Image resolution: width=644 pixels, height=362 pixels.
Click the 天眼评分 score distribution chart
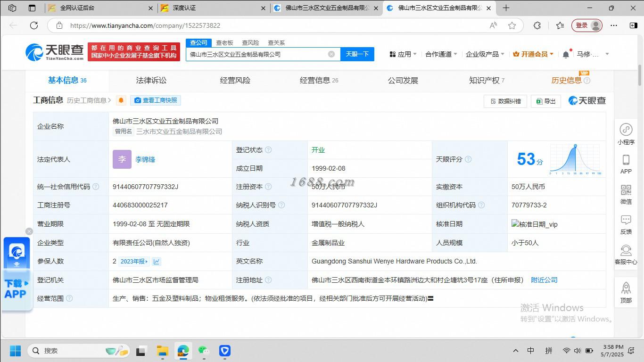click(x=576, y=159)
